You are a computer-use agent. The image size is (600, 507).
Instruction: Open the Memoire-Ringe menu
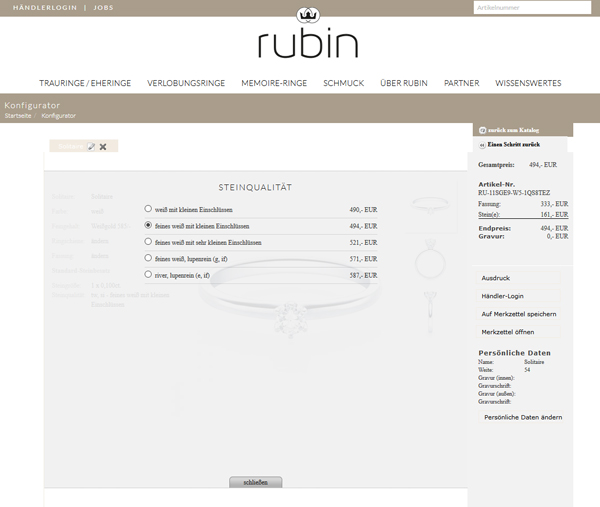274,83
